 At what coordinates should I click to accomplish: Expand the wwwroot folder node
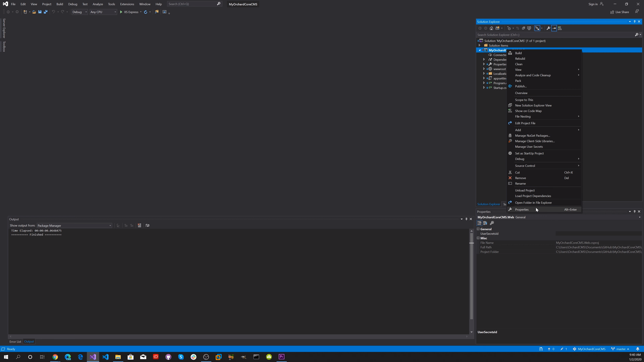(x=484, y=69)
